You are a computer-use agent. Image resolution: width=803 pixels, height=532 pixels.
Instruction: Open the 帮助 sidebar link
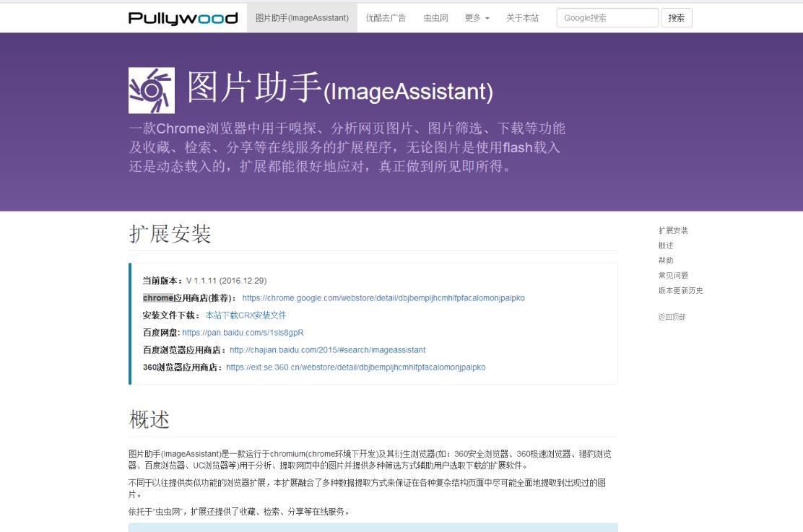664,260
